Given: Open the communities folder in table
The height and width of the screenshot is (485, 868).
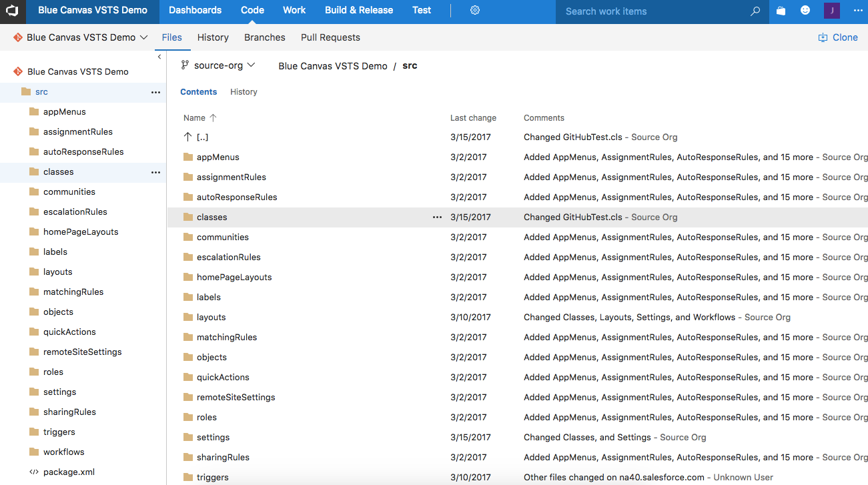Looking at the screenshot, I should tap(223, 237).
